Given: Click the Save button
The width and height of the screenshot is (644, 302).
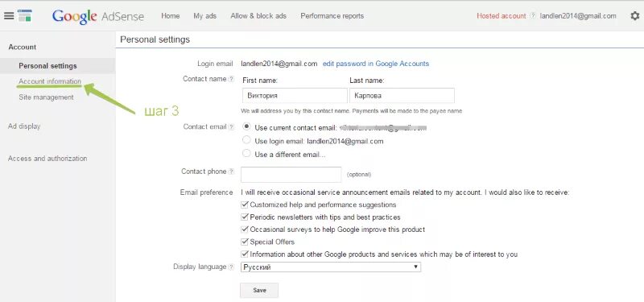Looking at the screenshot, I should (259, 290).
